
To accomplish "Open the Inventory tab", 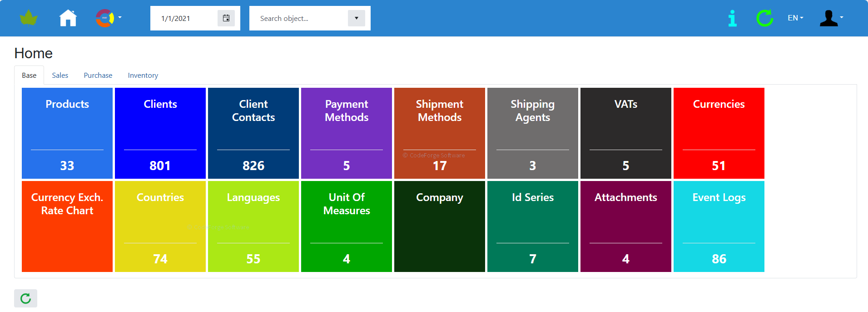I will [x=143, y=75].
